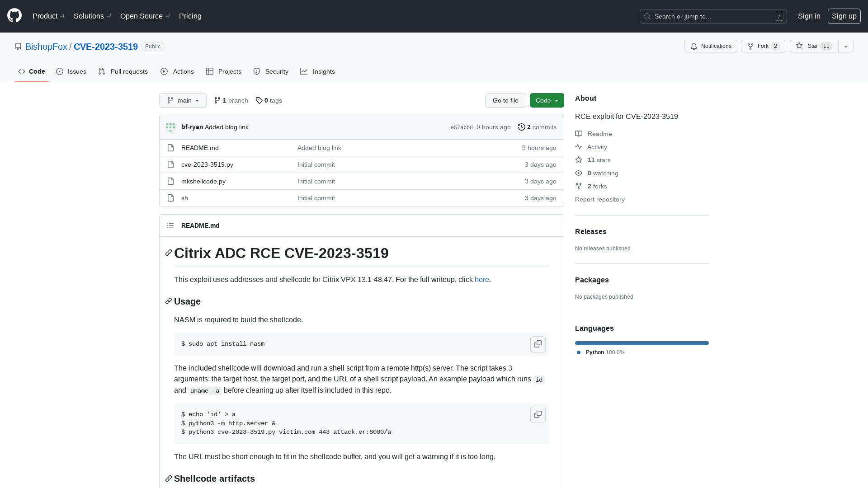Click anchor icon beside Shellcode artifacts heading
Viewport: 868px width, 488px height.
tap(169, 479)
